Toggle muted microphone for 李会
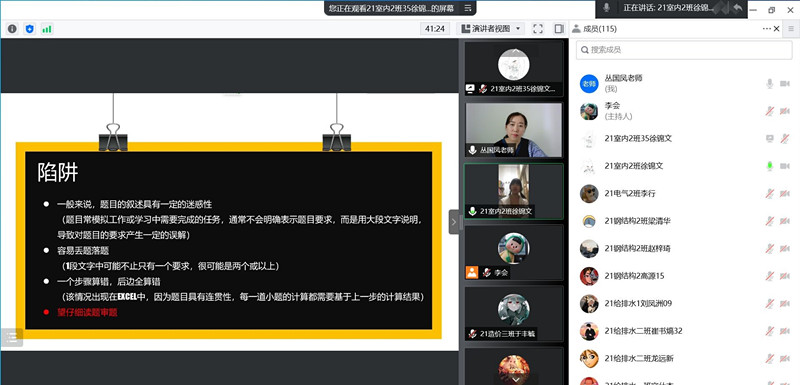 (x=770, y=111)
